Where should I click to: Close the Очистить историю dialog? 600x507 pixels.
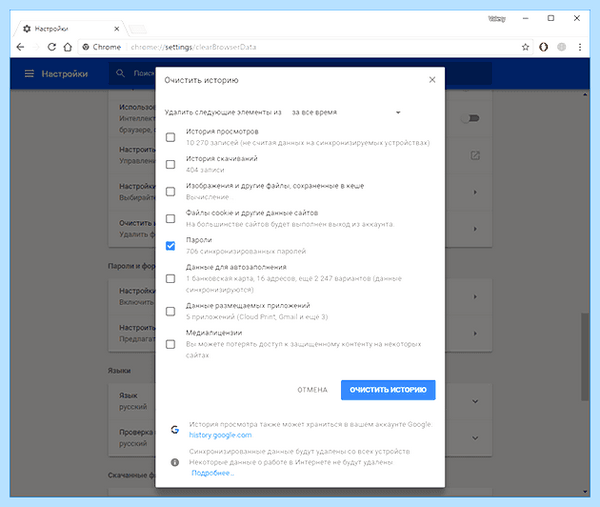tap(432, 80)
